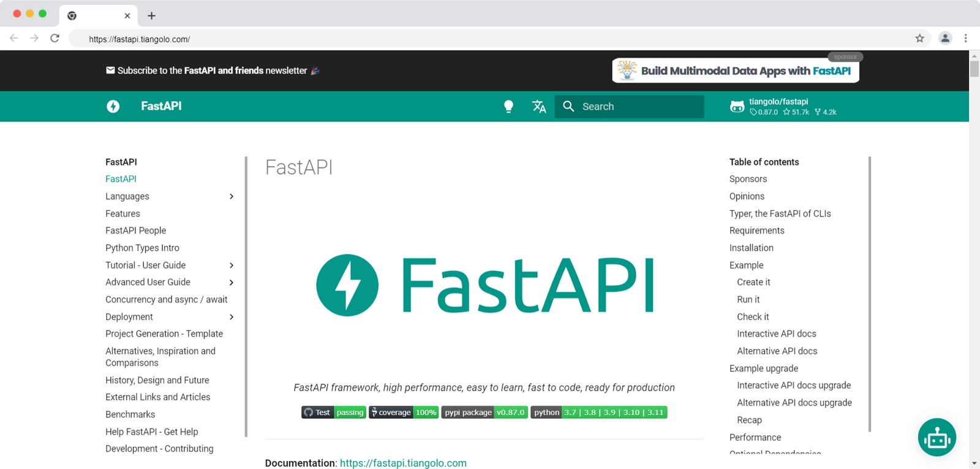The height and width of the screenshot is (469, 980).
Task: Click the FastAPI lightning bolt logo in header
Action: click(x=113, y=107)
